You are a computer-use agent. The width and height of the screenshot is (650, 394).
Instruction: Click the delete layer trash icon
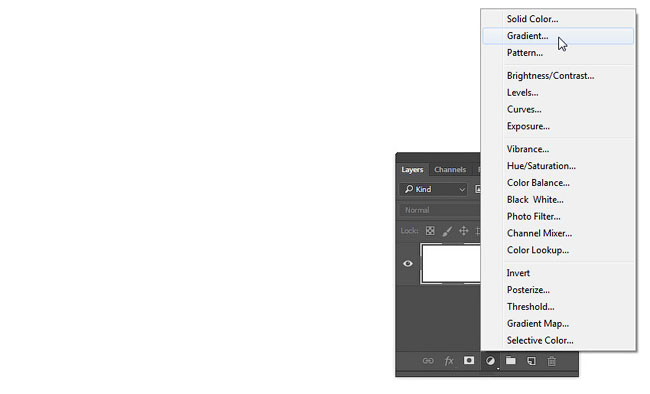click(x=551, y=361)
